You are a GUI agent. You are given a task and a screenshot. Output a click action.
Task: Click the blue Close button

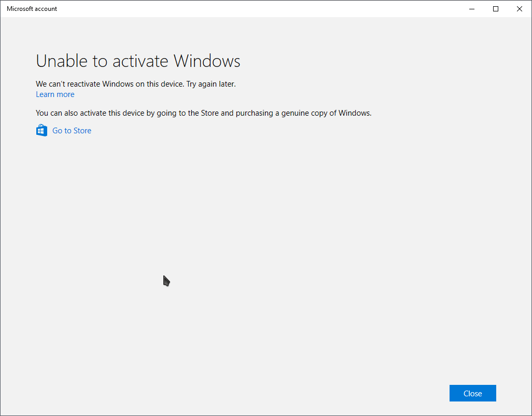click(472, 393)
